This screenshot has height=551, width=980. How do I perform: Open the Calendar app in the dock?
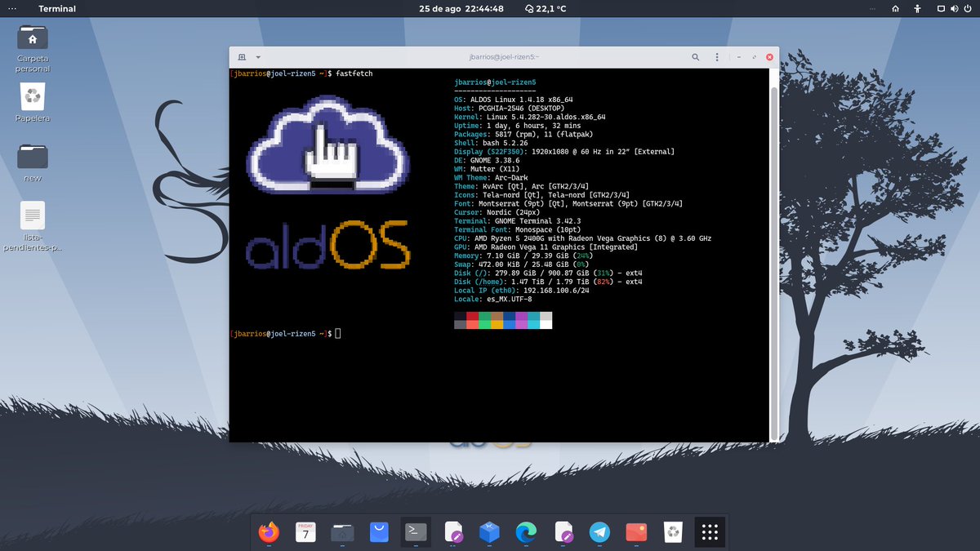tap(305, 533)
